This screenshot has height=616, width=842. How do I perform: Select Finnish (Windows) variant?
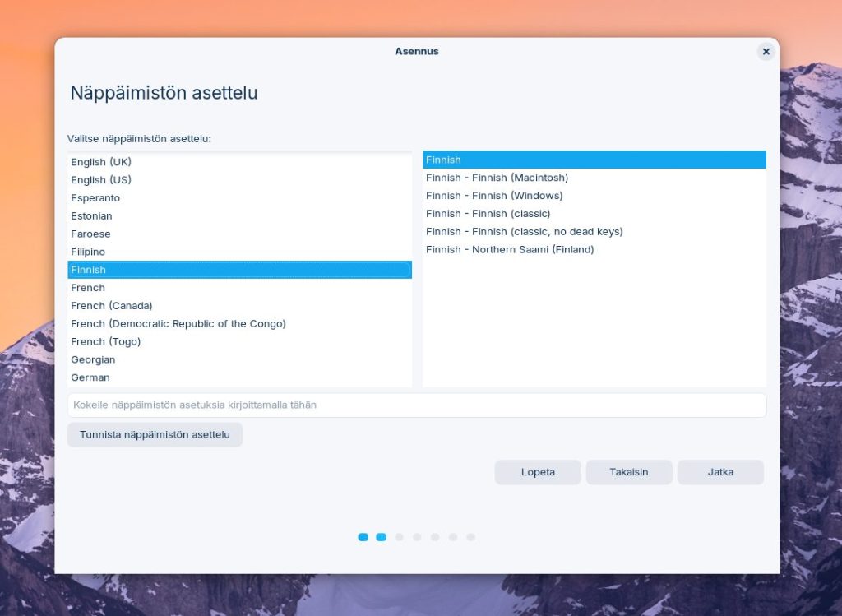594,196
